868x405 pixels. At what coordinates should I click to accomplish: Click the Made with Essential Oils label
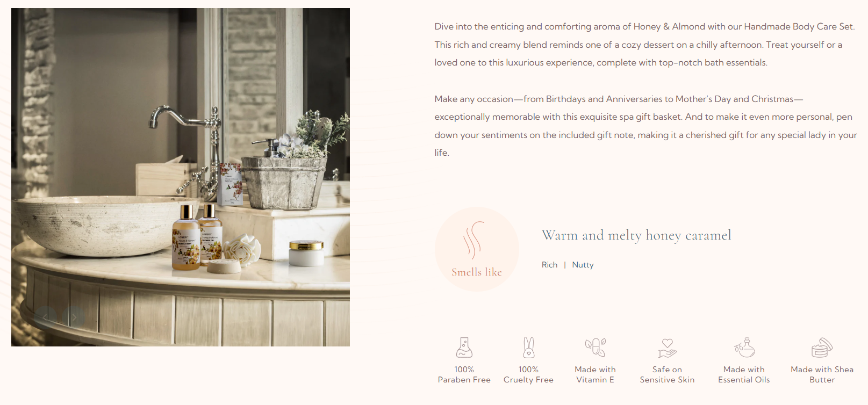[x=744, y=375]
